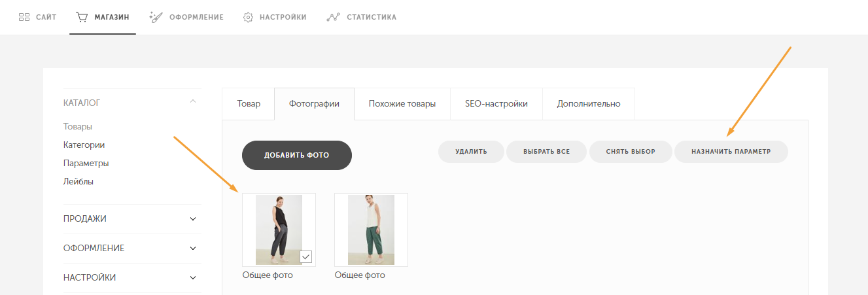Open the Похожие товары tab
Image resolution: width=868 pixels, height=295 pixels.
[402, 104]
